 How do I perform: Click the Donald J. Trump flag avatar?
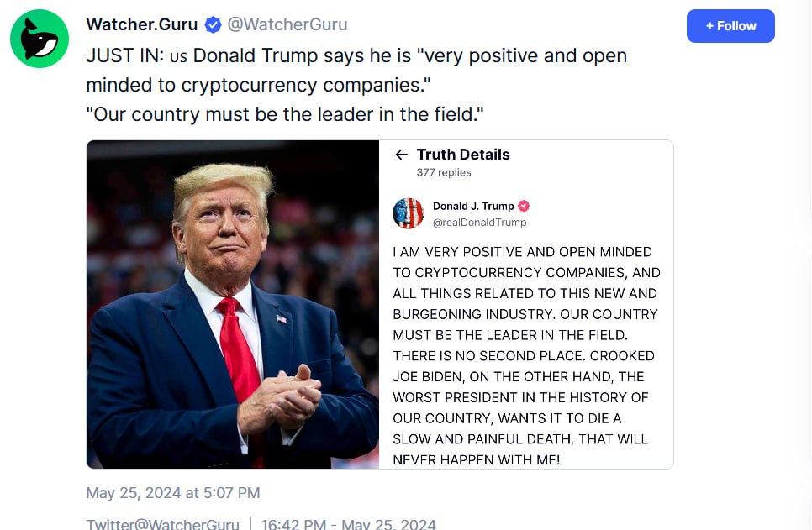[x=408, y=213]
